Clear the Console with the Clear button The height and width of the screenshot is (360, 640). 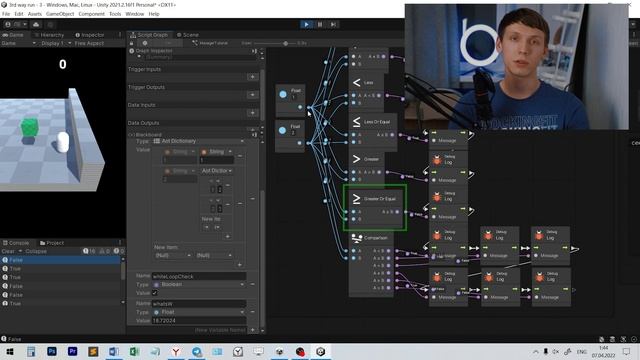(x=8, y=251)
